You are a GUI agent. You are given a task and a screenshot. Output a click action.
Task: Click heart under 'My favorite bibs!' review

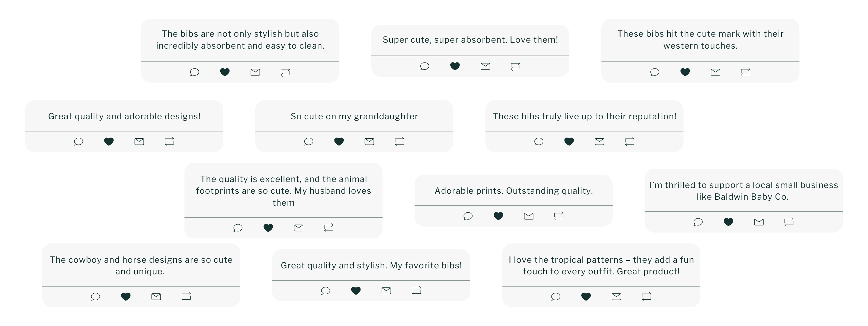click(x=356, y=291)
